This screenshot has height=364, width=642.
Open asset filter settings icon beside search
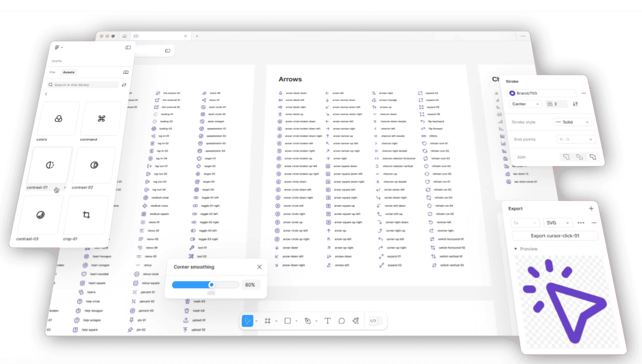tap(124, 85)
